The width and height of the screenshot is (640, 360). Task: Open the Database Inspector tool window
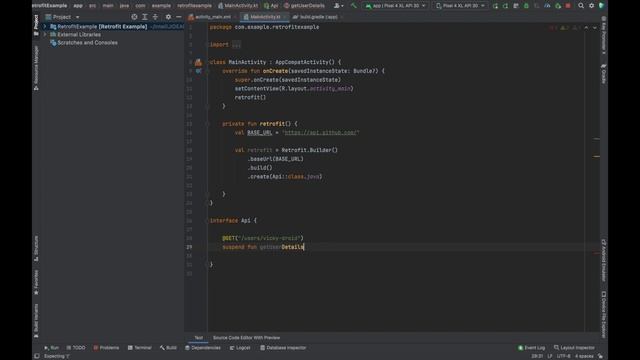283,348
